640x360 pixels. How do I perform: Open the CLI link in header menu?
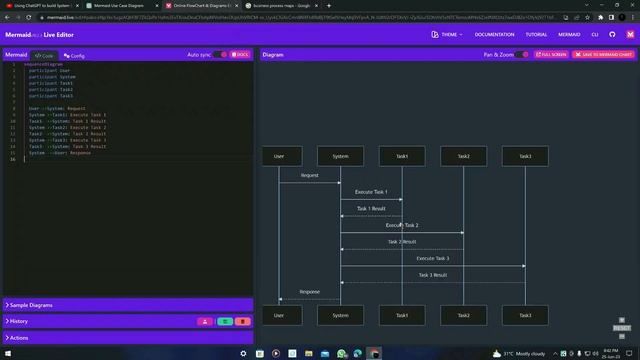click(595, 35)
